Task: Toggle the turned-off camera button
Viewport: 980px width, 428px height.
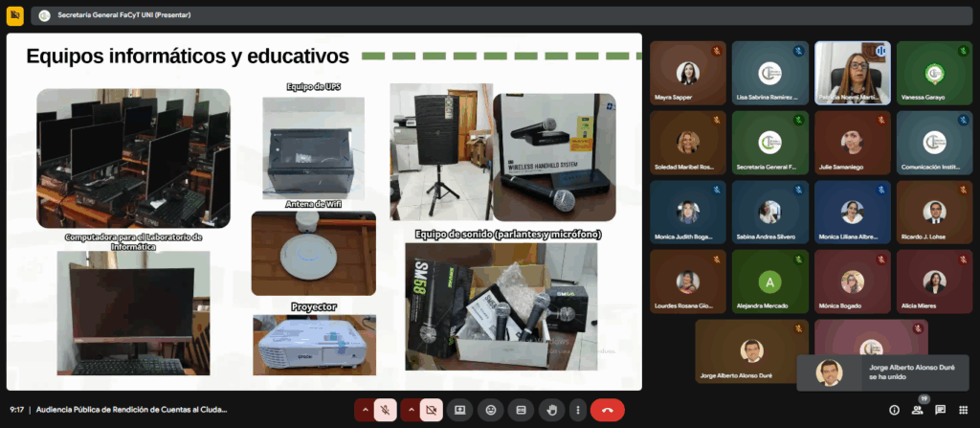Action: pos(432,410)
